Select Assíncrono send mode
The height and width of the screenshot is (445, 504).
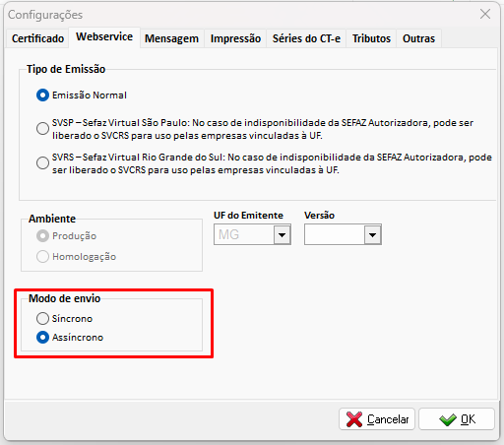click(x=42, y=338)
